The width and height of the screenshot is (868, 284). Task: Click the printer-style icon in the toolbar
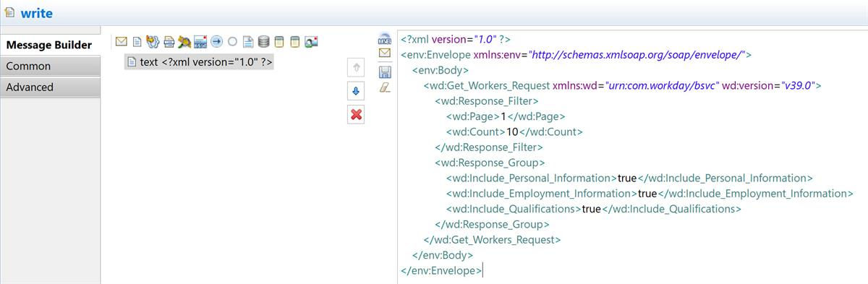click(169, 41)
